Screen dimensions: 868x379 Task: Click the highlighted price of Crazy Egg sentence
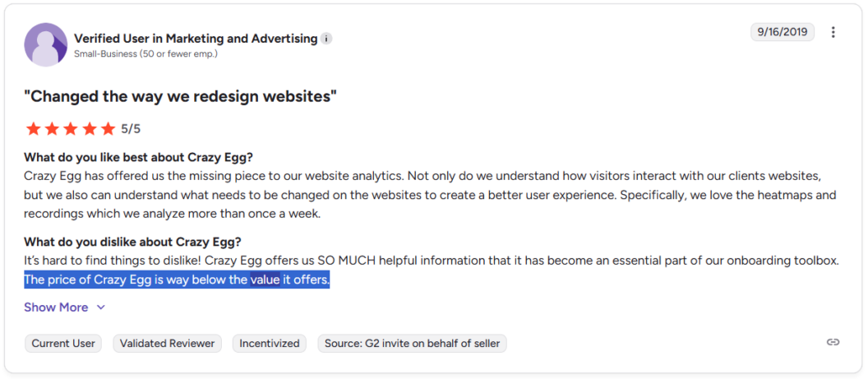(x=177, y=280)
